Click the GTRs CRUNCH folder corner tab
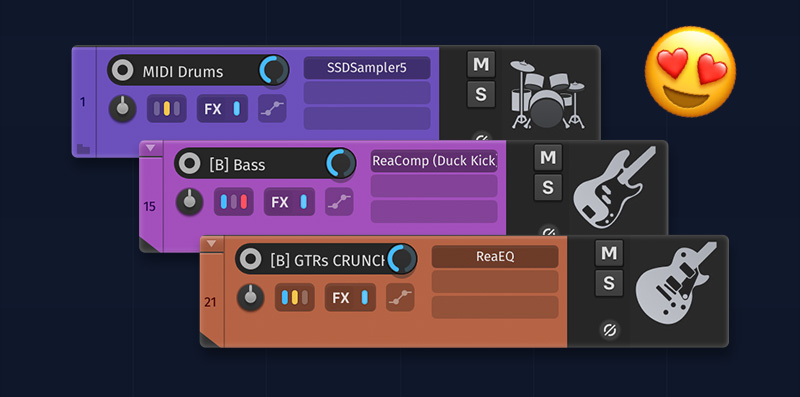The width and height of the screenshot is (800, 397). pos(209,340)
